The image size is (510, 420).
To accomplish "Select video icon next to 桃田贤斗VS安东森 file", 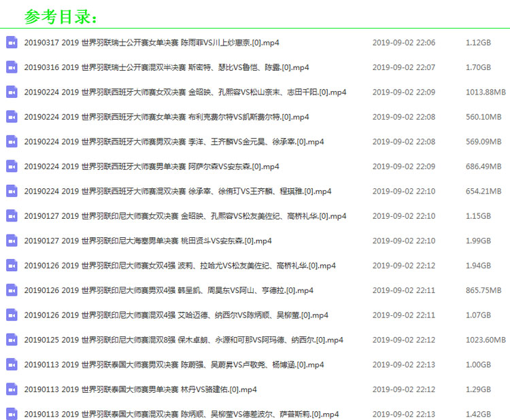I will point(12,241).
